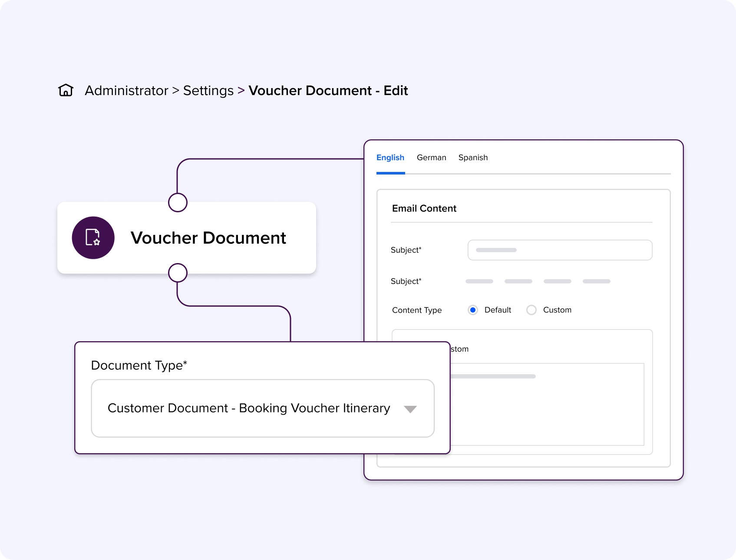Image resolution: width=736 pixels, height=560 pixels.
Task: Switch to the Spanish tab
Action: click(473, 158)
